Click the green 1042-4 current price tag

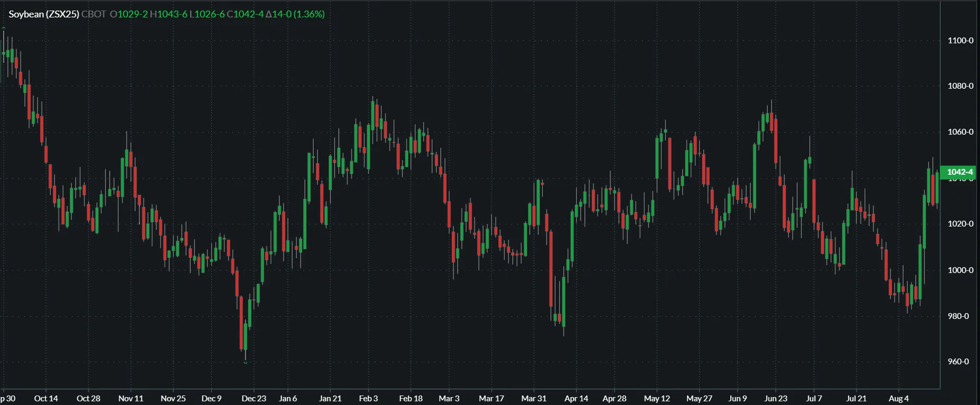pyautogui.click(x=959, y=172)
